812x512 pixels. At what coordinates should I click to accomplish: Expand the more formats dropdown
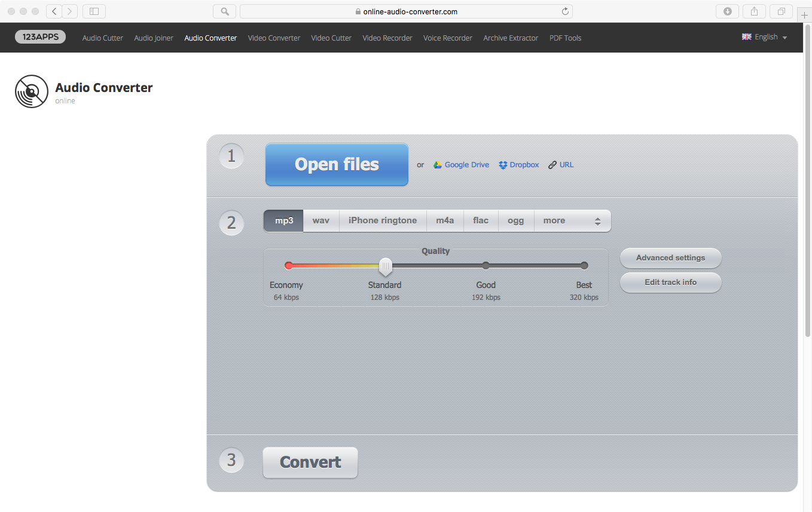[572, 220]
